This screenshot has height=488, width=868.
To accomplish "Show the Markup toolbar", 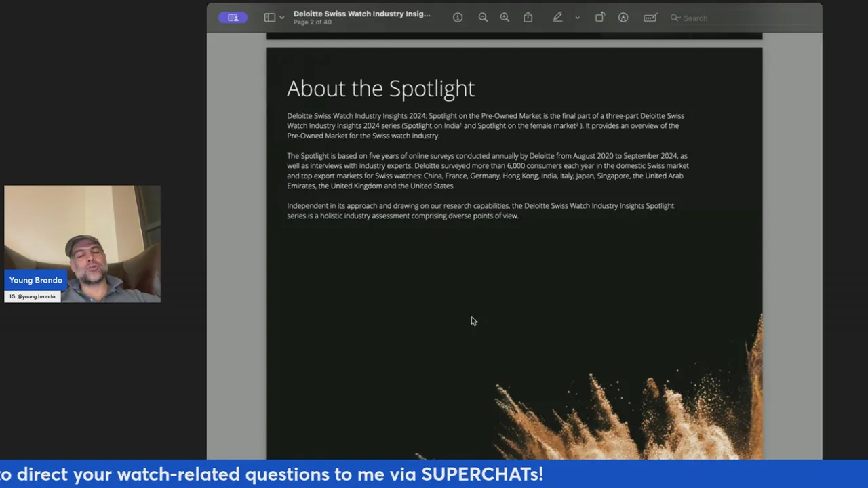I will (623, 18).
